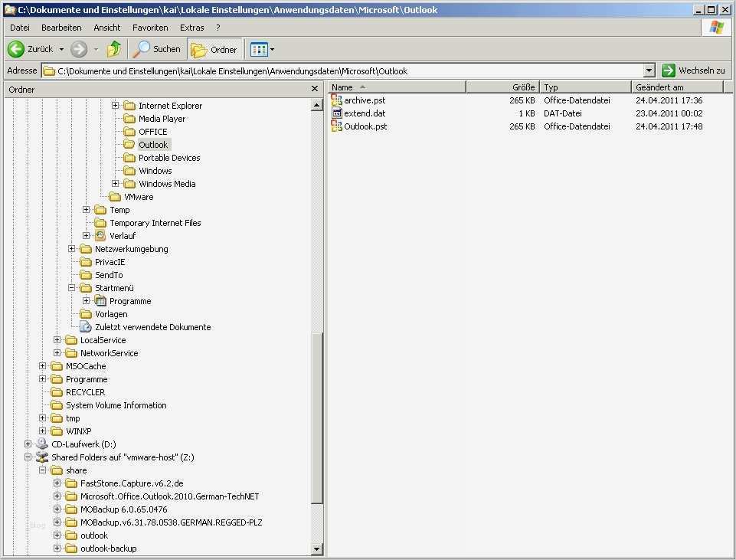Open the Zurück history dropdown arrow
The image size is (736, 560).
tap(61, 49)
